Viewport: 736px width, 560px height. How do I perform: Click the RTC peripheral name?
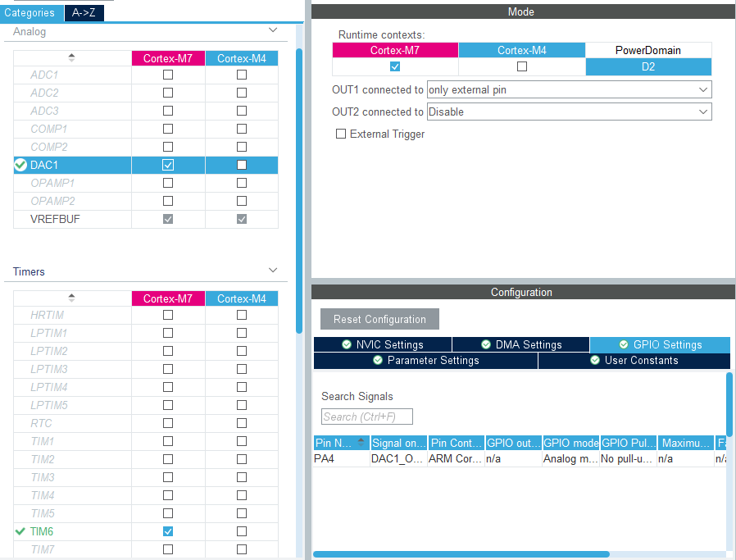pyautogui.click(x=41, y=423)
